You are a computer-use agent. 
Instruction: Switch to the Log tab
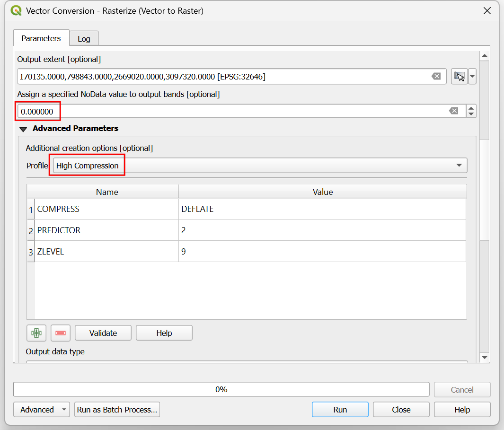84,39
